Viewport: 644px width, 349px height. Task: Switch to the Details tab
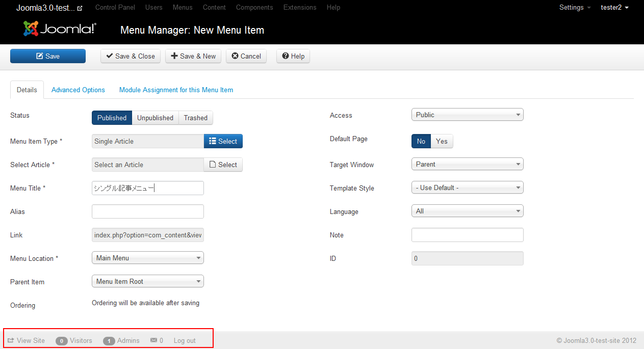coord(27,90)
